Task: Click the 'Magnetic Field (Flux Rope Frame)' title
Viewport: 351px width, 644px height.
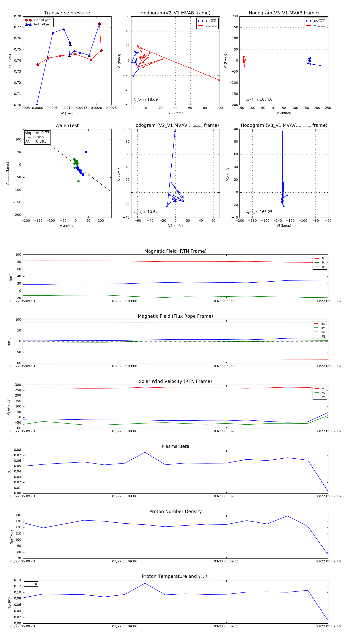Action: [x=175, y=316]
